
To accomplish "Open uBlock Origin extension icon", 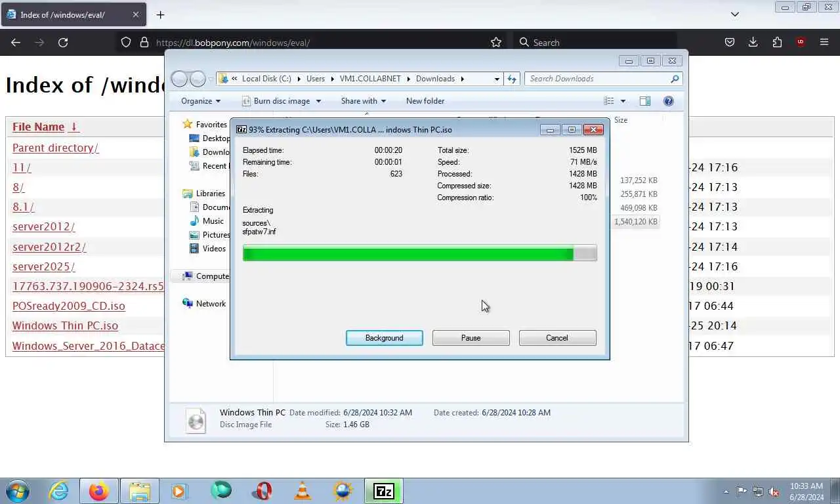I will click(x=800, y=42).
